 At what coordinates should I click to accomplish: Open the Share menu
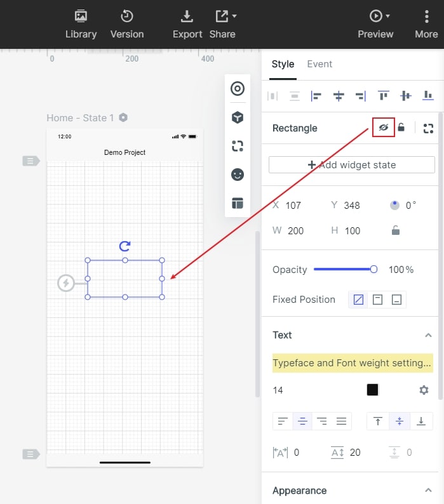(x=223, y=24)
